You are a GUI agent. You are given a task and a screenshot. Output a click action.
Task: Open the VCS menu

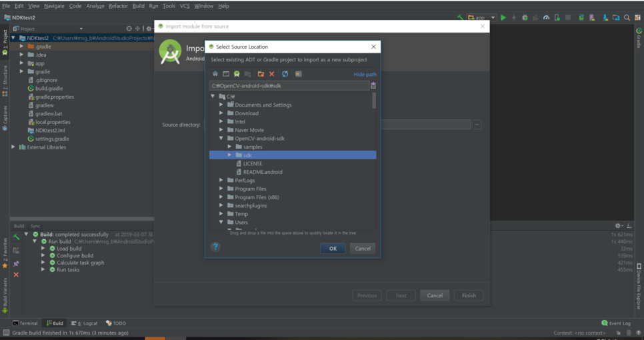185,6
